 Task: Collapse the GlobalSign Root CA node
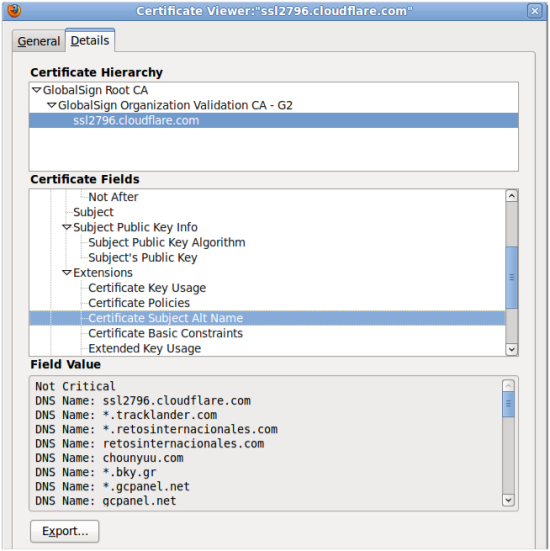(37, 90)
